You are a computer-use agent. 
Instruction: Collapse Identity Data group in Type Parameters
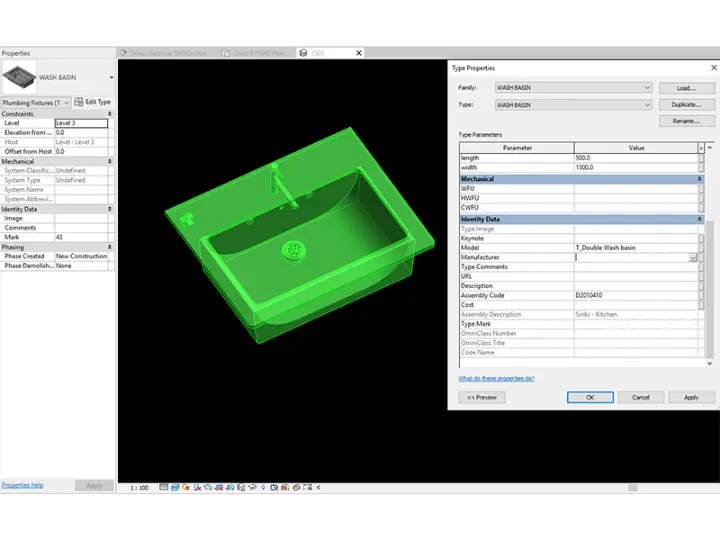click(699, 219)
